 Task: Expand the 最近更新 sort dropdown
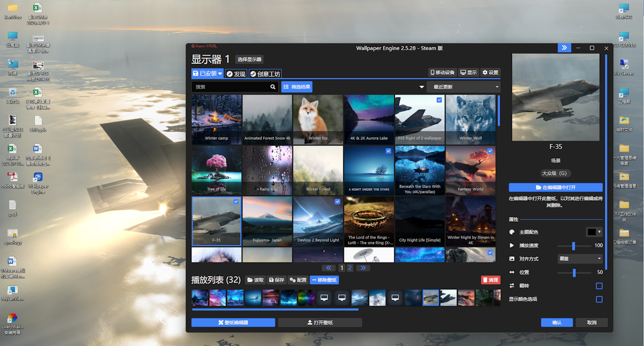pos(463,87)
